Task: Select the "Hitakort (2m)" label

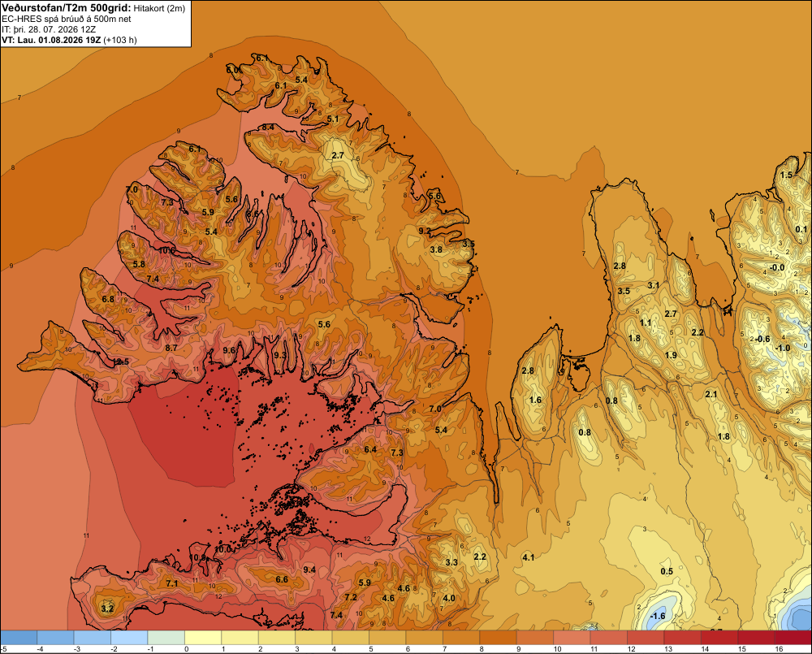Action: tap(159, 8)
